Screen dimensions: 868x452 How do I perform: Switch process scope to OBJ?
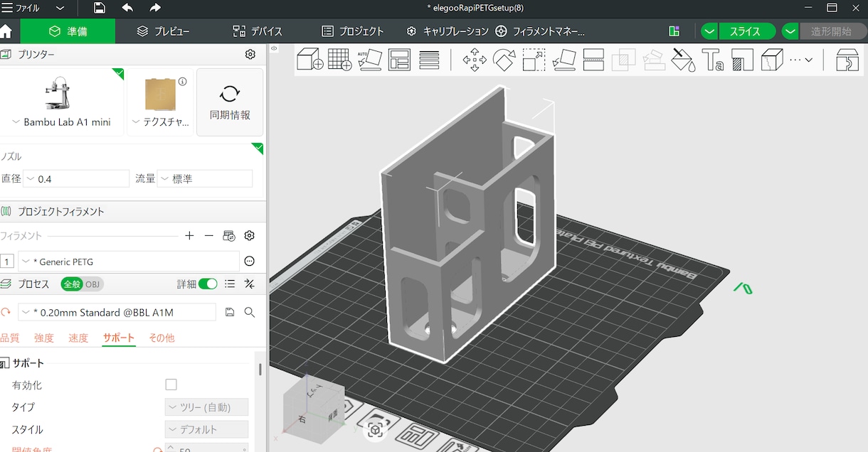pos(93,284)
